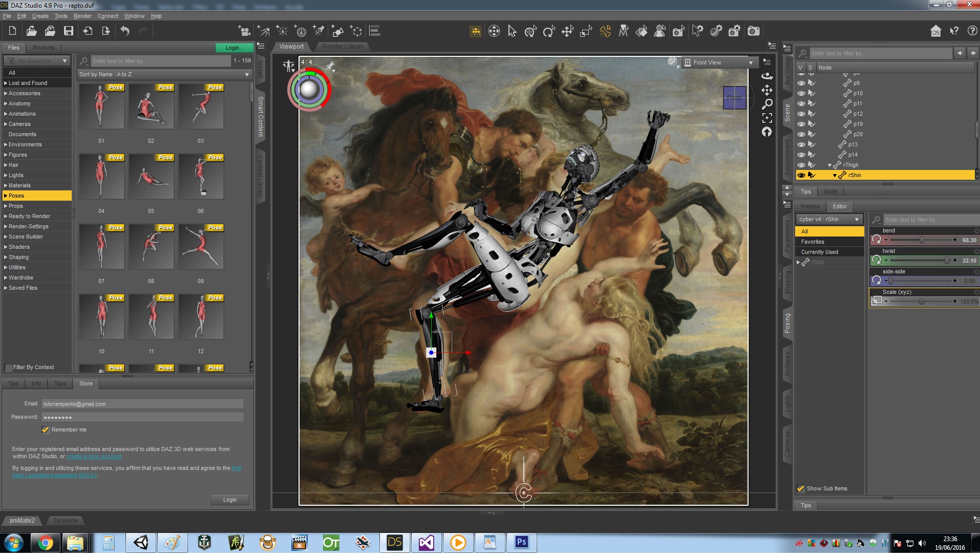
Task: Click the Save file icon
Action: click(68, 31)
